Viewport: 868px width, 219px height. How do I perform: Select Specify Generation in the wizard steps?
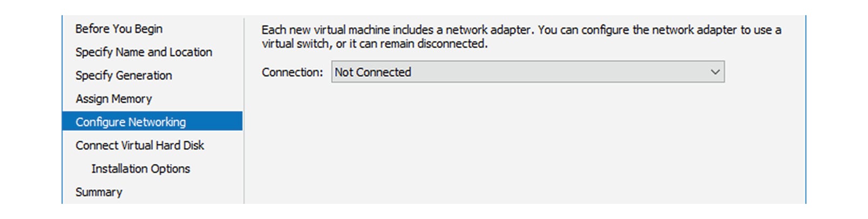click(124, 75)
